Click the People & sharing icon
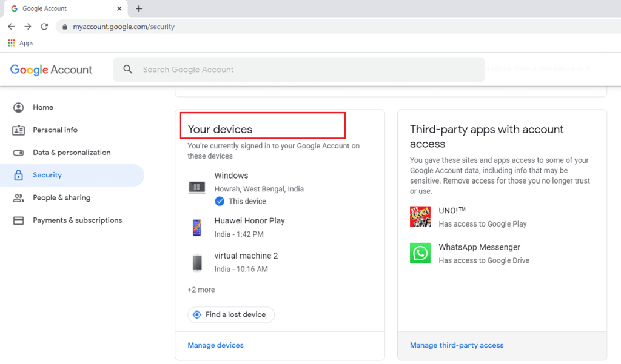This screenshot has height=364, width=621. tap(19, 198)
